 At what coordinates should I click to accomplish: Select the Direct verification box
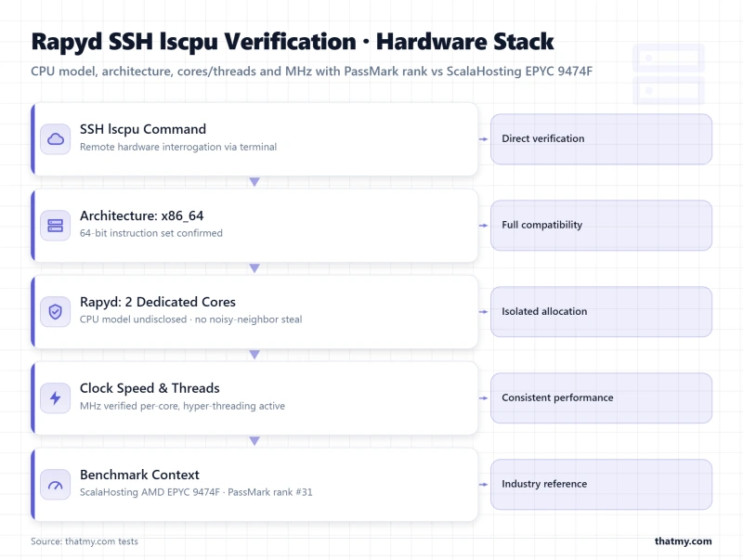point(601,139)
